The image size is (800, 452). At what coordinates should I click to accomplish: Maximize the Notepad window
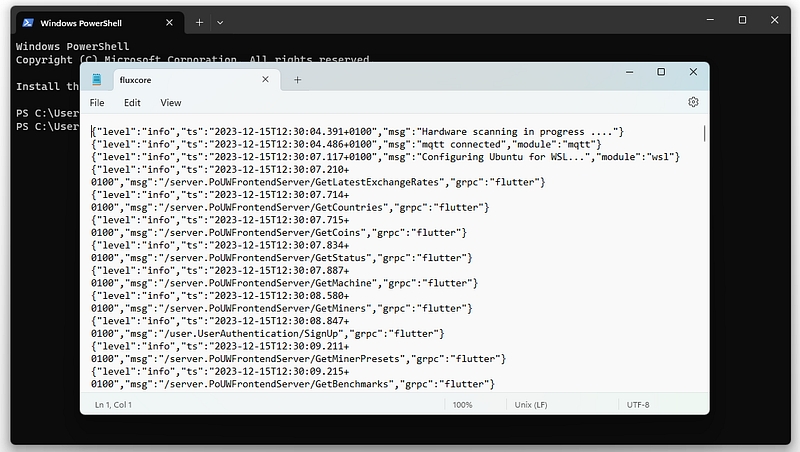pyautogui.click(x=661, y=72)
